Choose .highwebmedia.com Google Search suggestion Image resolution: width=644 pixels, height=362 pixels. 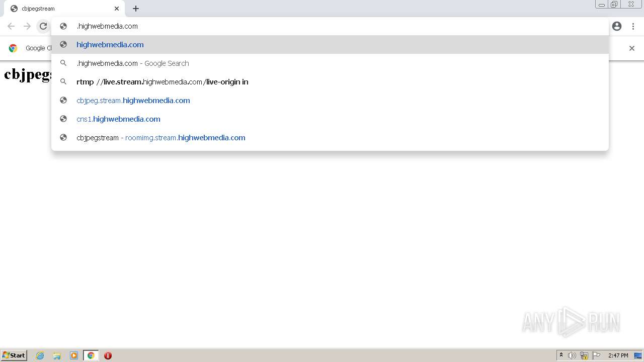click(x=330, y=63)
